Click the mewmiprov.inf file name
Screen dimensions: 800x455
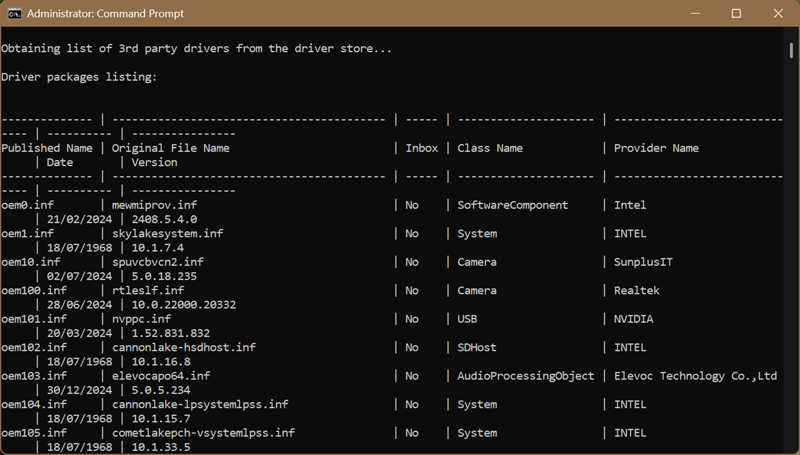154,205
